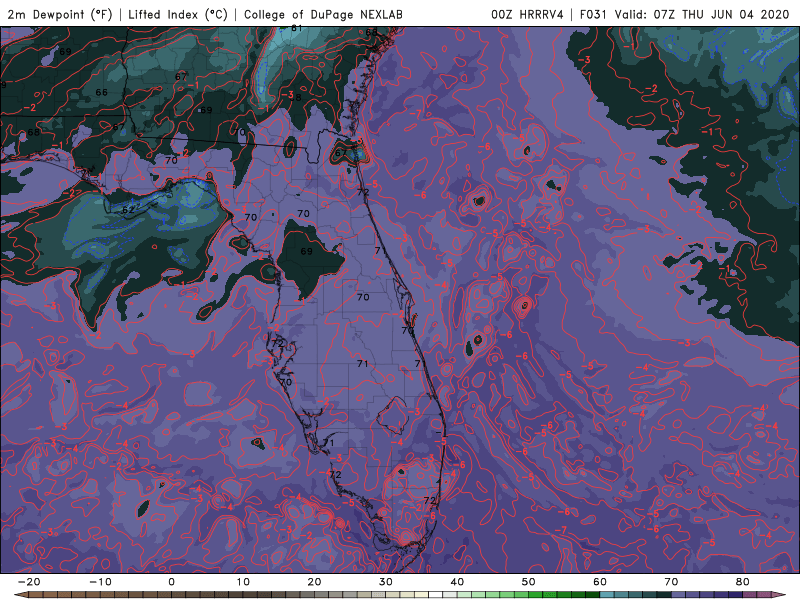The image size is (800, 600).
Task: Click the 10 label on the color scale
Action: pyautogui.click(x=243, y=582)
